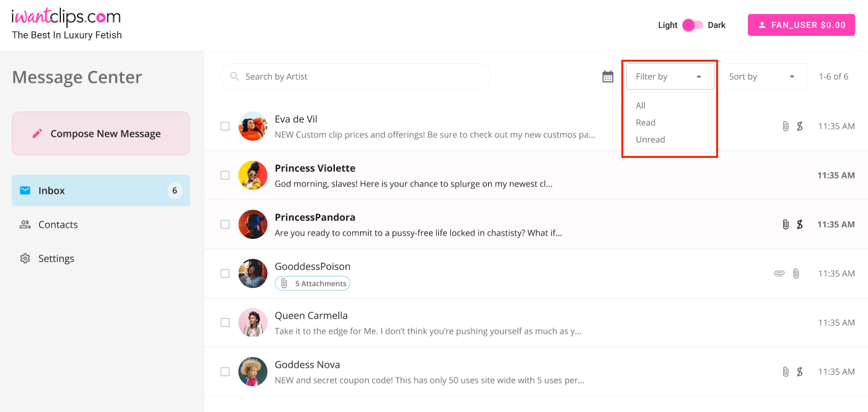Click dollar icon on Eva de Vil message

(800, 126)
